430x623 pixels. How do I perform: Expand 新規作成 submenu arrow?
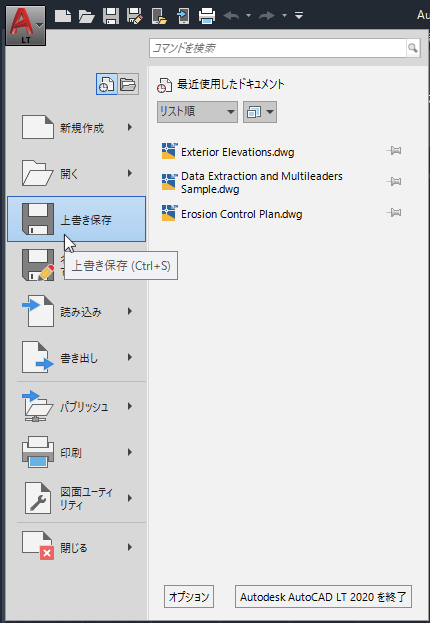coord(130,127)
